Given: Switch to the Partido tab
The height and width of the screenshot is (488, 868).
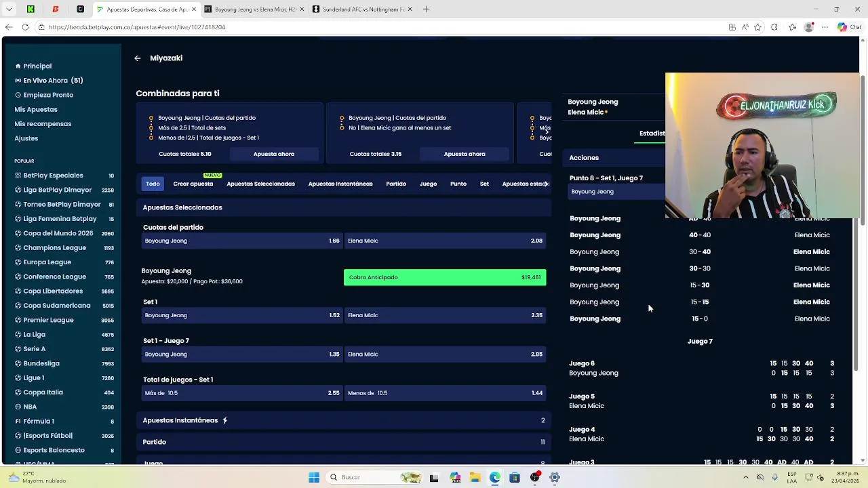Looking at the screenshot, I should point(396,184).
